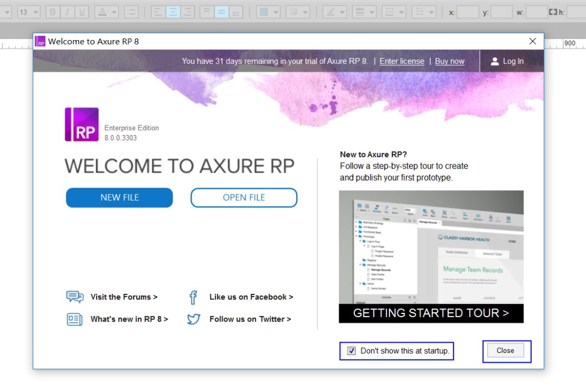The height and width of the screenshot is (392, 586).
Task: Click the bulleted list icon
Action: [131, 12]
